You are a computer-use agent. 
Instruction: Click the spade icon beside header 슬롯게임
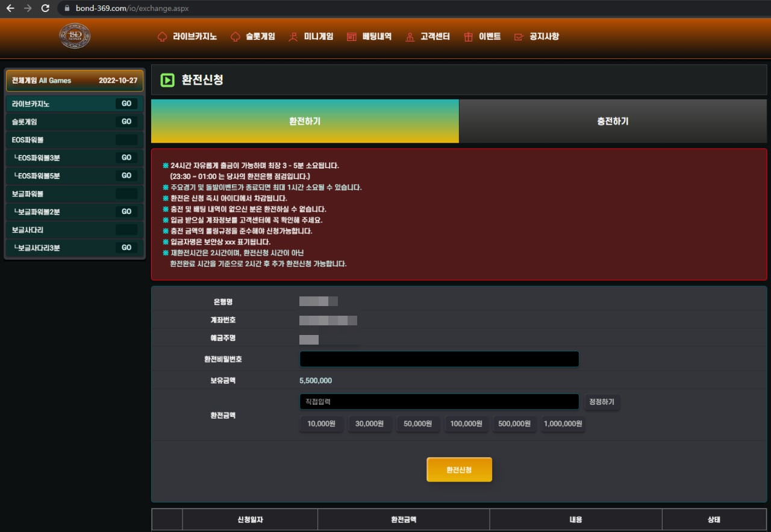coord(236,37)
